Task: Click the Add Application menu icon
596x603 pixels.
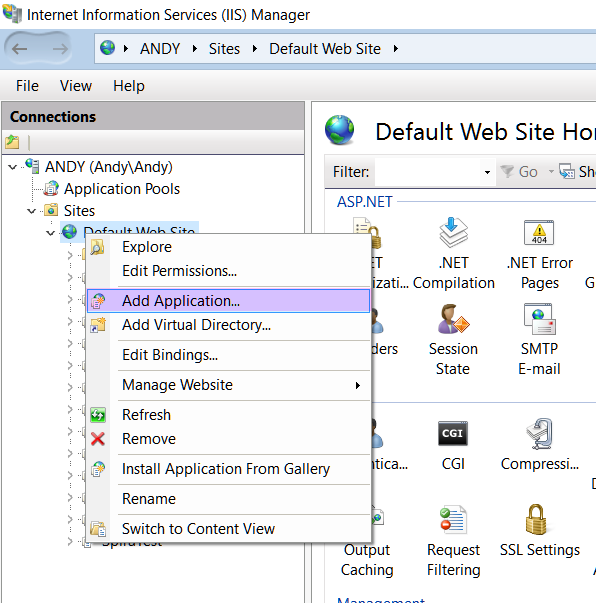Action: pyautogui.click(x=98, y=301)
